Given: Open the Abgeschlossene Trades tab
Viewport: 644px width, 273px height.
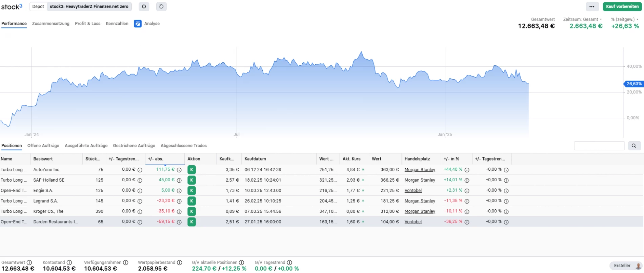Looking at the screenshot, I should point(183,146).
